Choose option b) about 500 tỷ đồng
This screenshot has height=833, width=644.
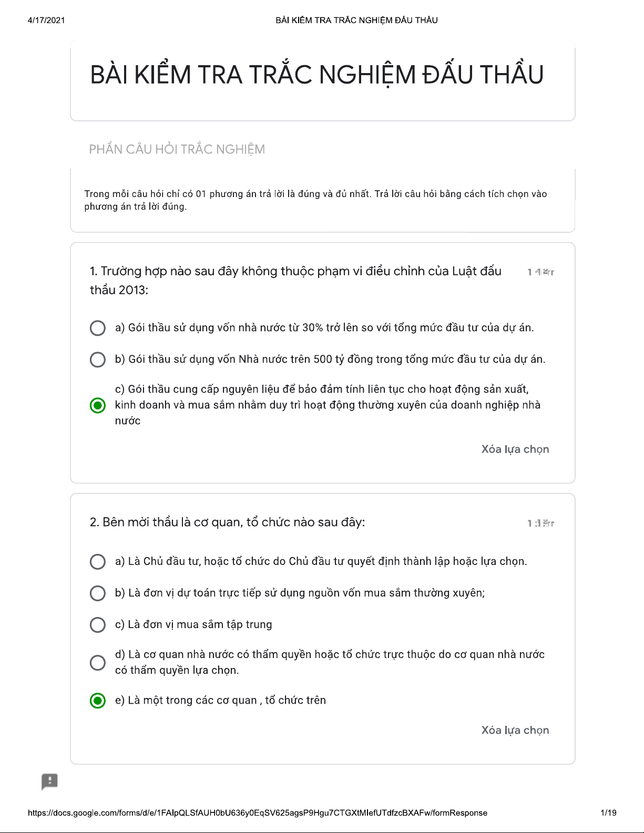[x=98, y=359]
